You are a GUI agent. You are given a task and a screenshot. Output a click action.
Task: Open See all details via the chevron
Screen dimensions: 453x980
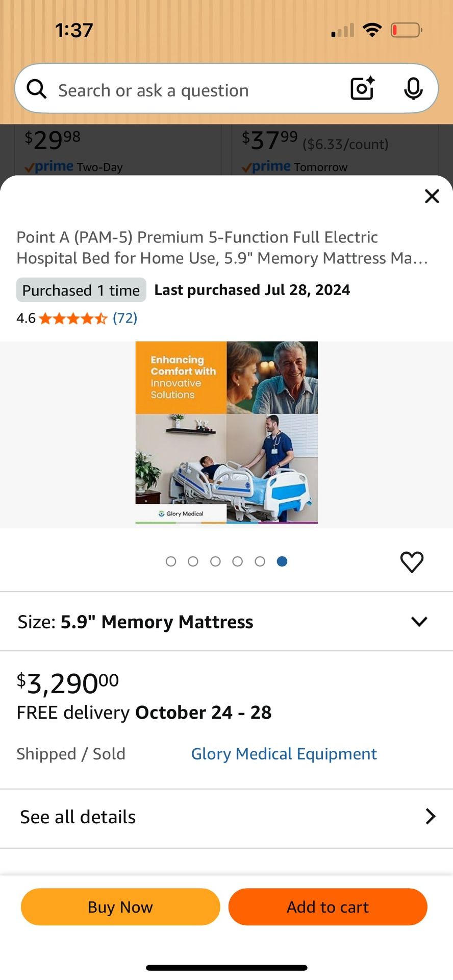click(x=430, y=816)
